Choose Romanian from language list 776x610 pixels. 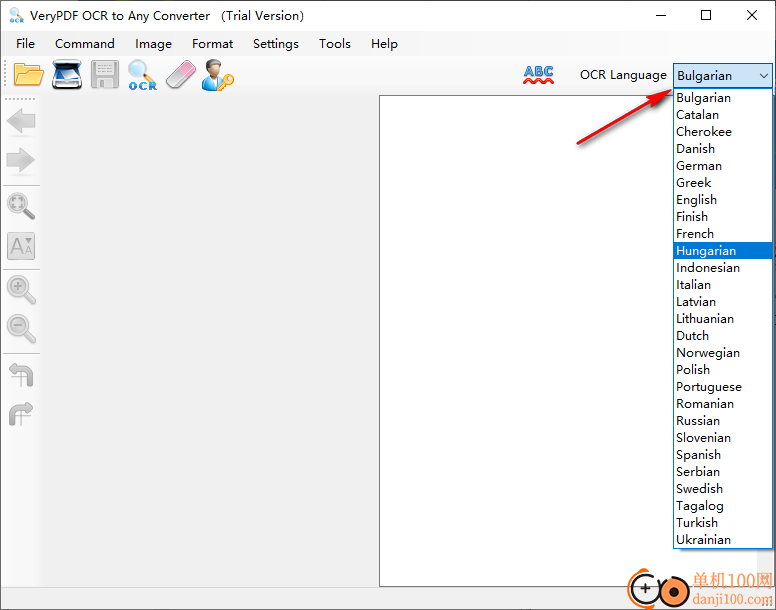(x=723, y=404)
